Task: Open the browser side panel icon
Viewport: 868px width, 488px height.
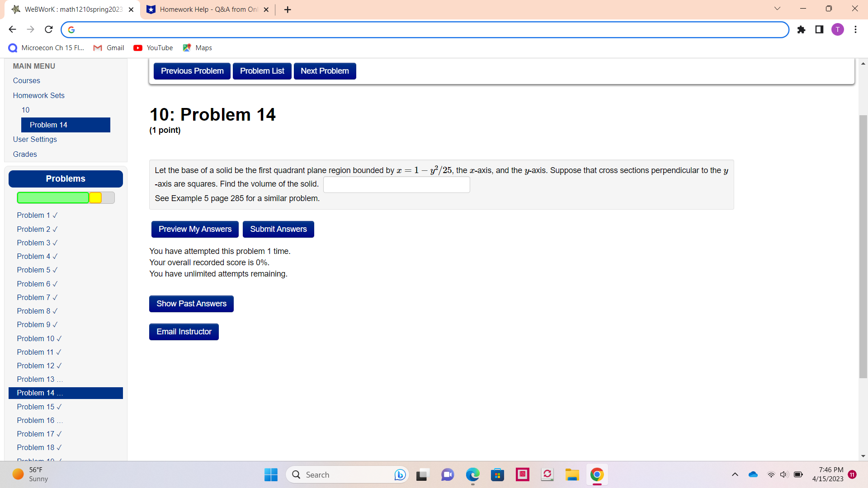Action: 819,29
